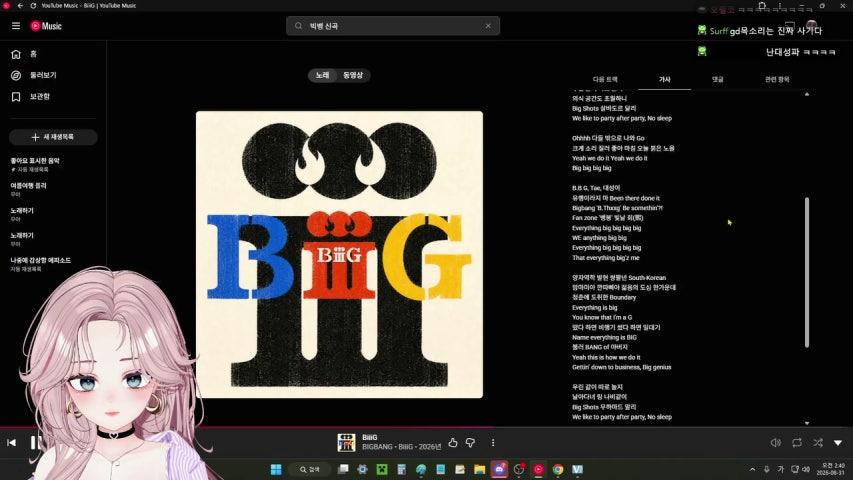853x480 pixels.
Task: Open the 다음 트랙 tab
Action: 605,79
